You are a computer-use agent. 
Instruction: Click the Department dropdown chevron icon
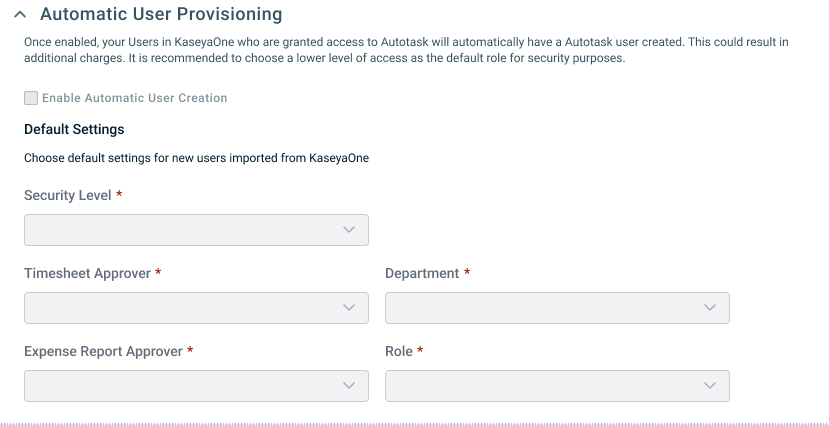pyautogui.click(x=710, y=308)
